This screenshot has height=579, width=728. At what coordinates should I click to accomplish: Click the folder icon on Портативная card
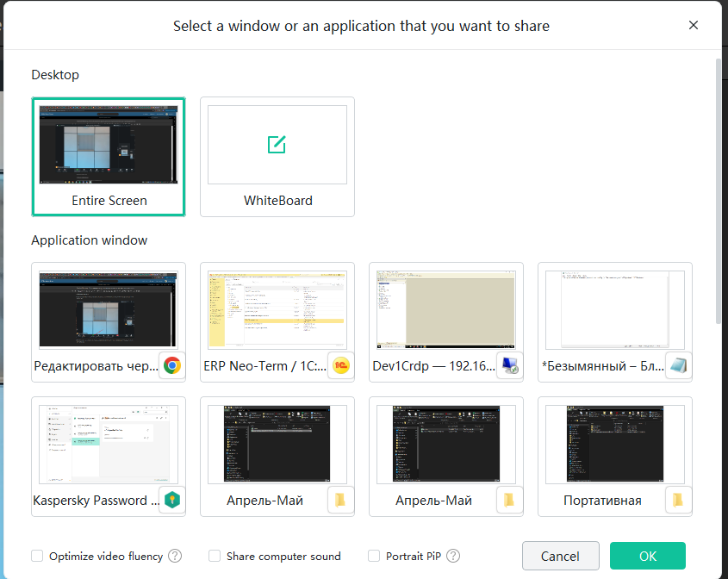pos(678,500)
